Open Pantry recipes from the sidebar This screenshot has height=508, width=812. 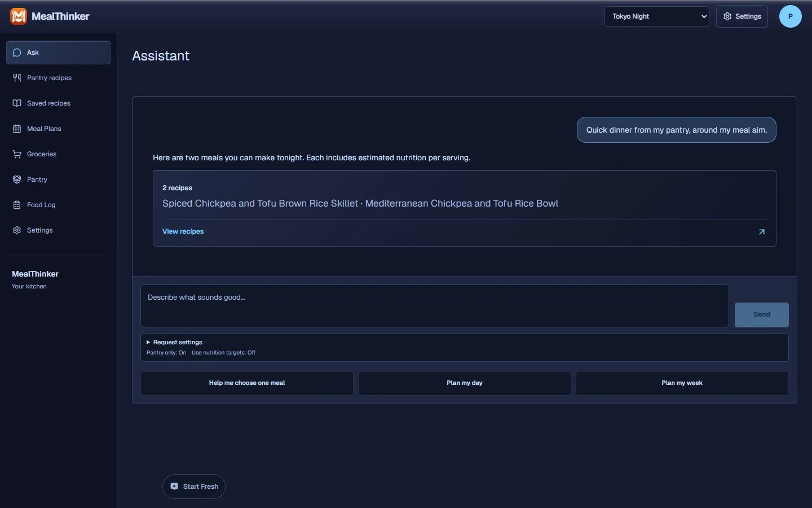click(58, 78)
